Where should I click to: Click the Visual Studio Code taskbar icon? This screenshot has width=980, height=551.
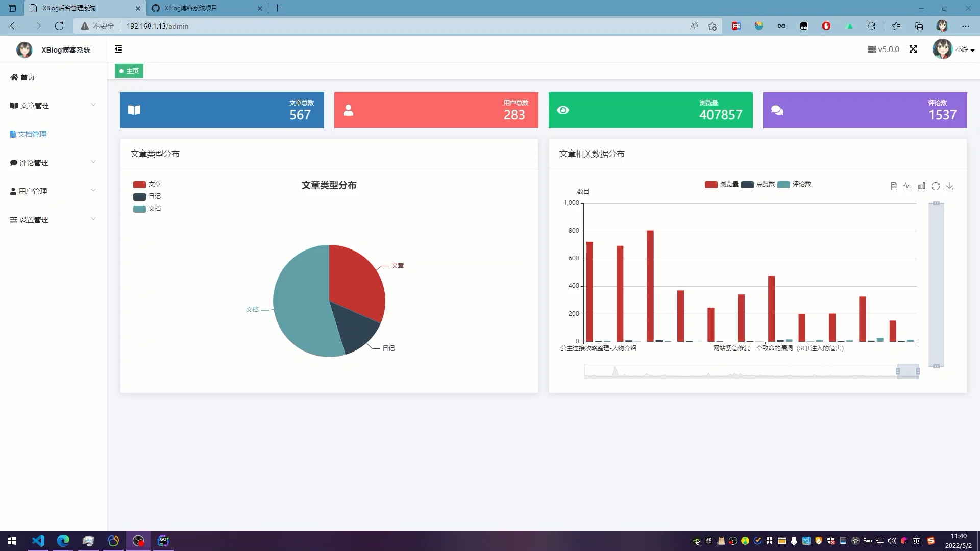point(38,540)
